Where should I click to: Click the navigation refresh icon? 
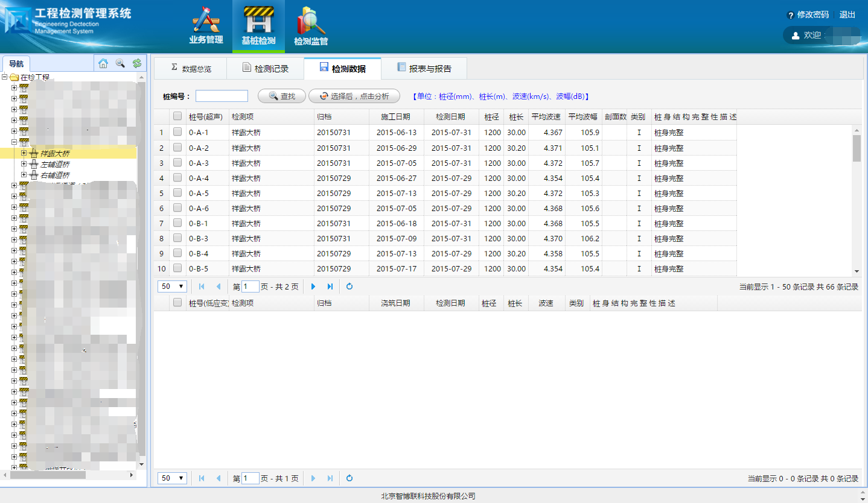click(x=137, y=63)
